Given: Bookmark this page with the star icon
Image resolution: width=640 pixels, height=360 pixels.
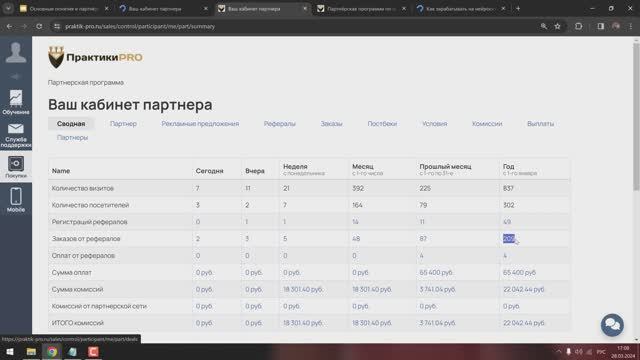Looking at the screenshot, I should [558, 26].
